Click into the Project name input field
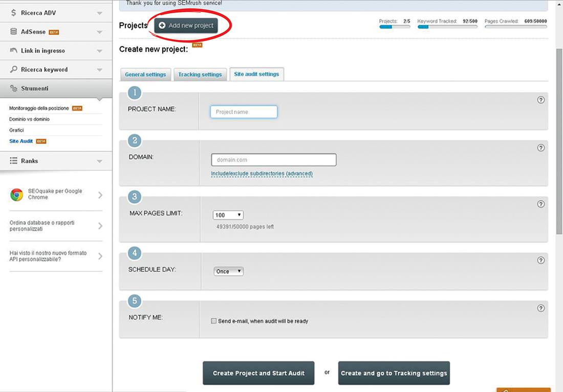This screenshot has width=563, height=392. tap(244, 112)
